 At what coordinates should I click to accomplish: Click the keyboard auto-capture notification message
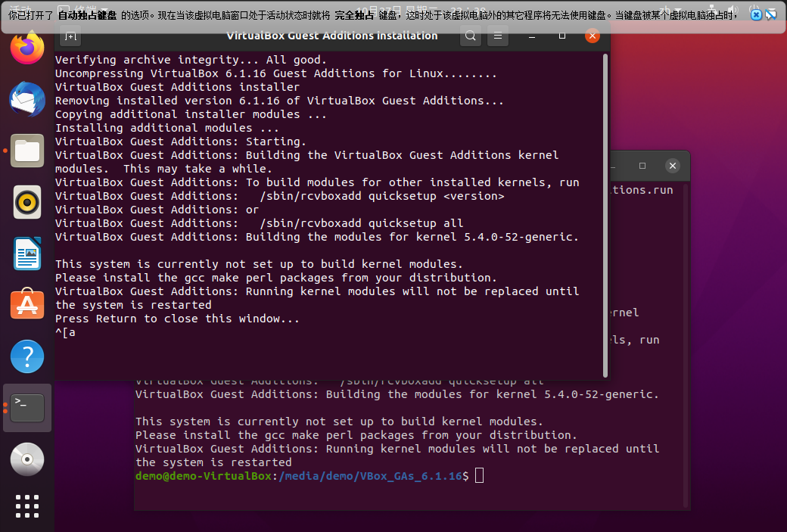(374, 15)
